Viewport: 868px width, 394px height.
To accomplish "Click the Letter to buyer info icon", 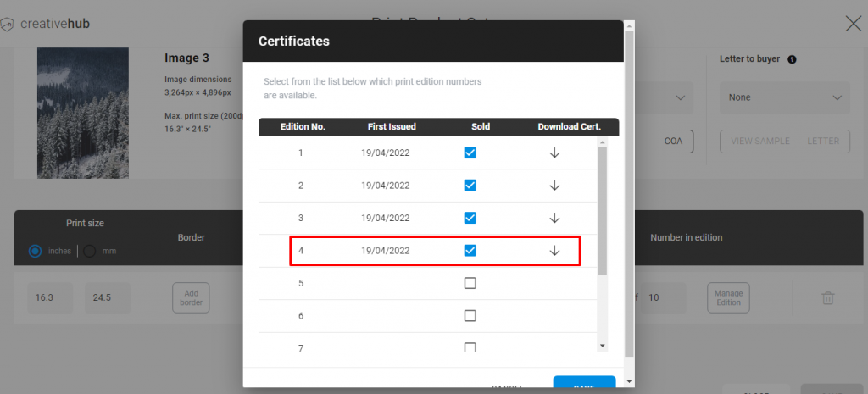I will coord(792,59).
